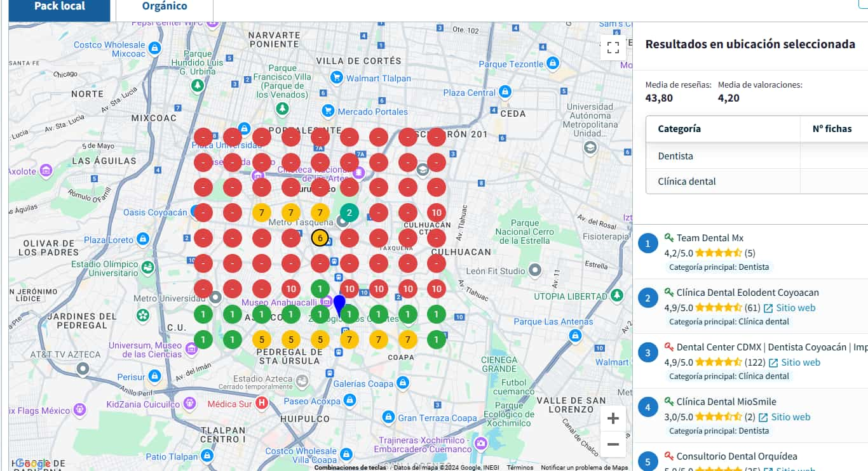868x471 pixels.
Task: Toggle map fullscreen view
Action: [x=613, y=48]
